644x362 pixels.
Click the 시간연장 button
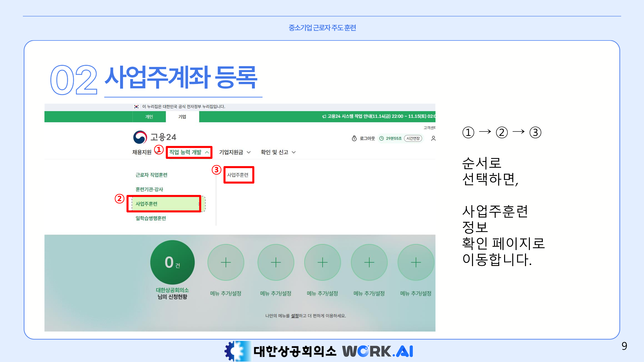tap(413, 138)
